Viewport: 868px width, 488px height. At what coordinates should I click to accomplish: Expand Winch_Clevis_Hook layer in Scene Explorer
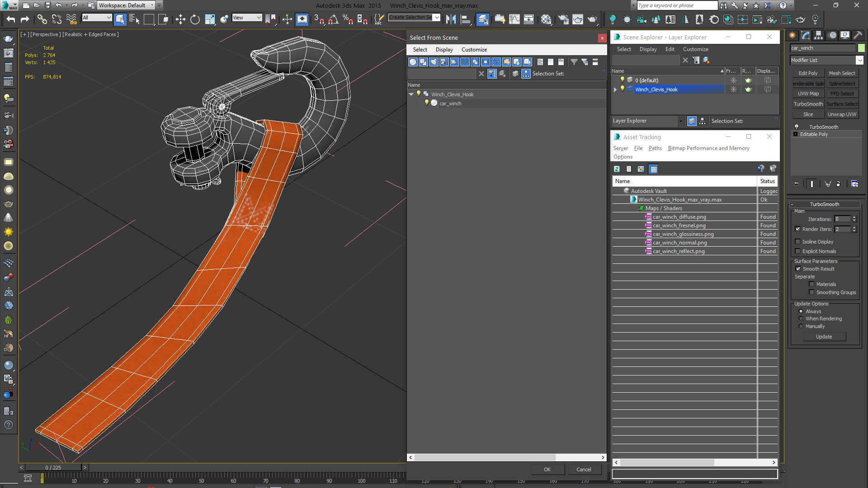coord(615,89)
